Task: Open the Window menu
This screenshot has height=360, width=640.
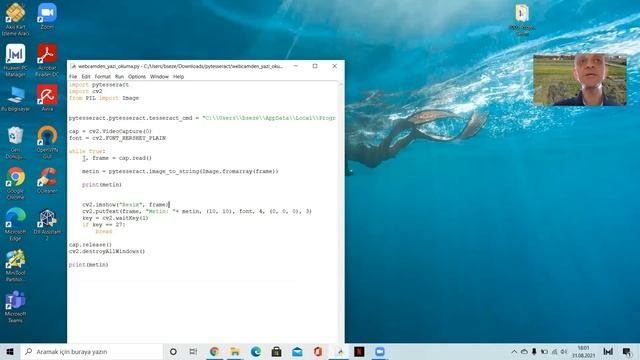Action: click(159, 76)
